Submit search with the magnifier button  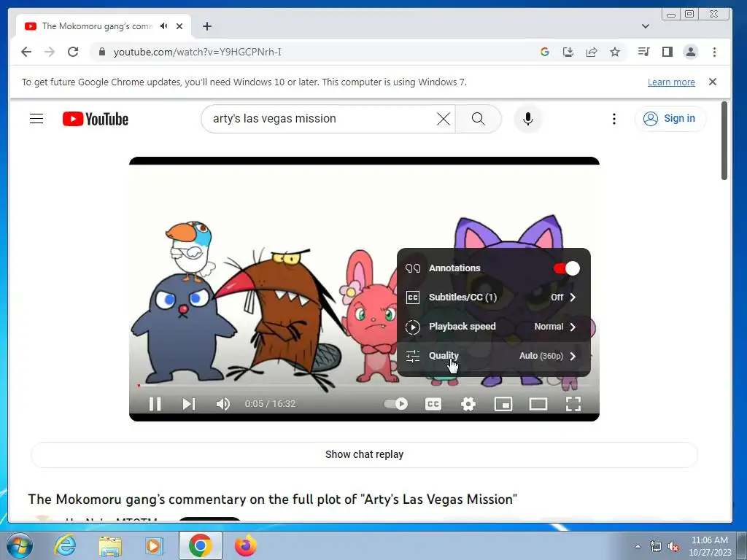pos(479,119)
